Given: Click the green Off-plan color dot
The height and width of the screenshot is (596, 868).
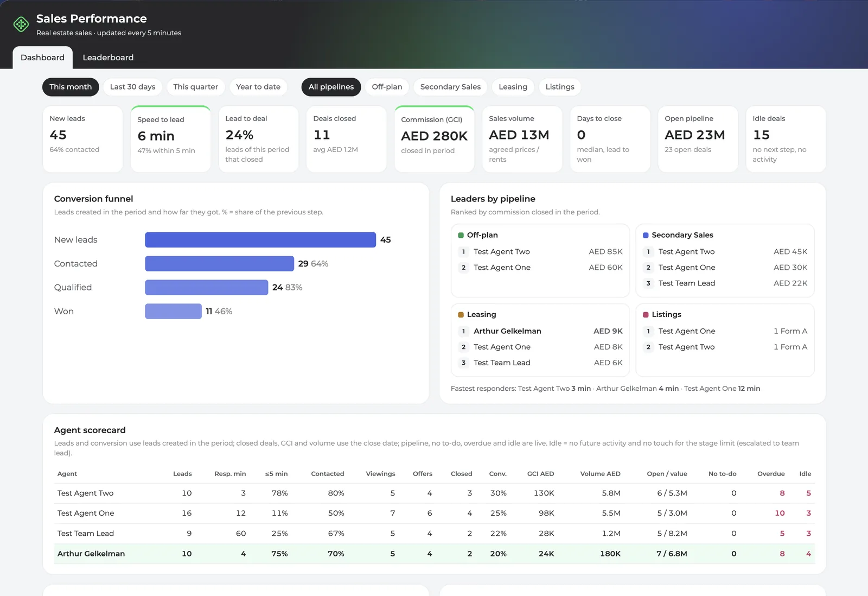Looking at the screenshot, I should 461,235.
